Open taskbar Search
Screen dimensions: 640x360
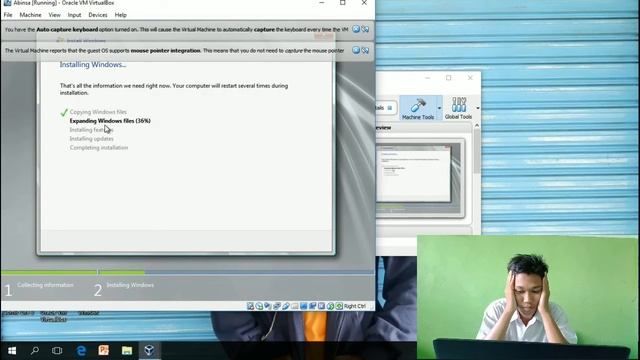click(x=35, y=351)
